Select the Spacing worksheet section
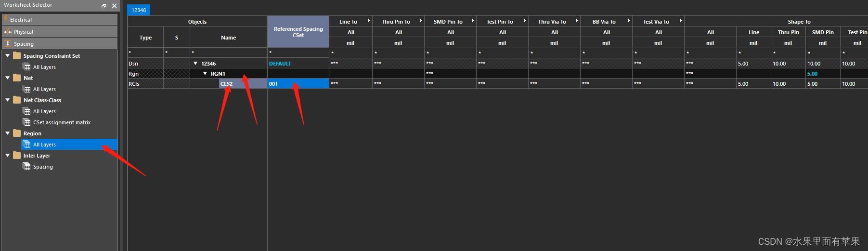The image size is (868, 251). 24,44
